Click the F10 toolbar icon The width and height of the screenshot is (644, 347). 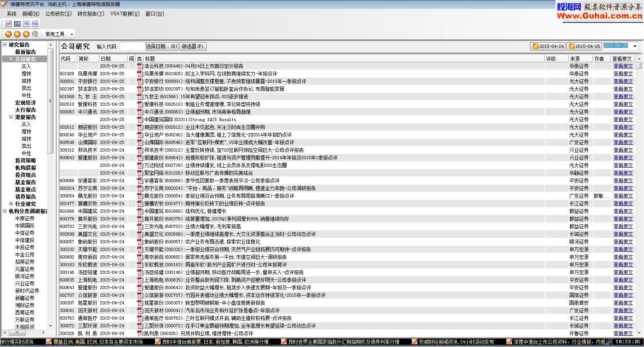(x=35, y=24)
